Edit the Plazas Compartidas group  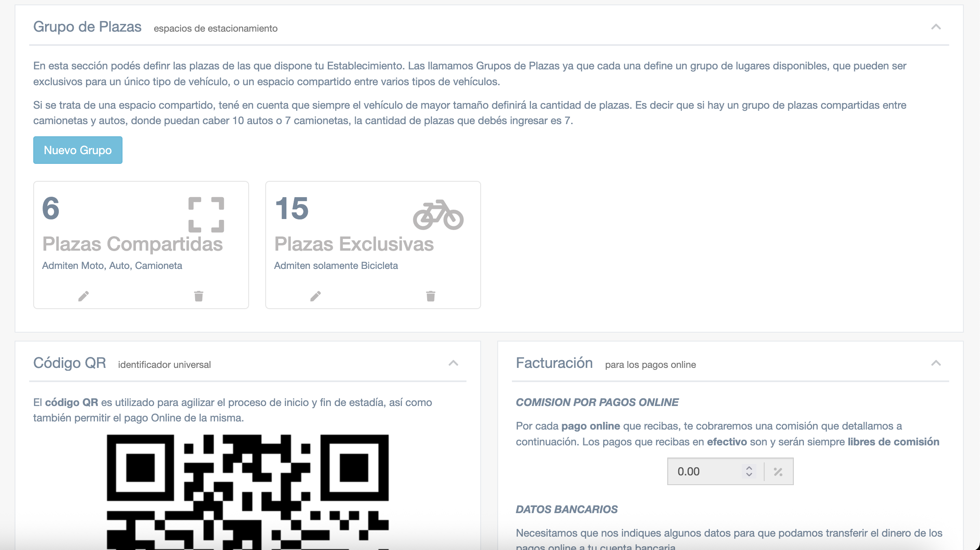[x=84, y=296]
